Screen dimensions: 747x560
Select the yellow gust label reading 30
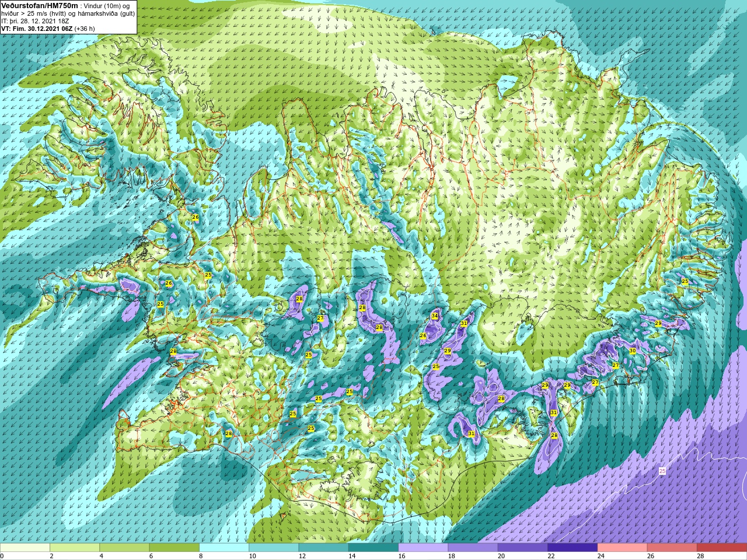pyautogui.click(x=633, y=351)
